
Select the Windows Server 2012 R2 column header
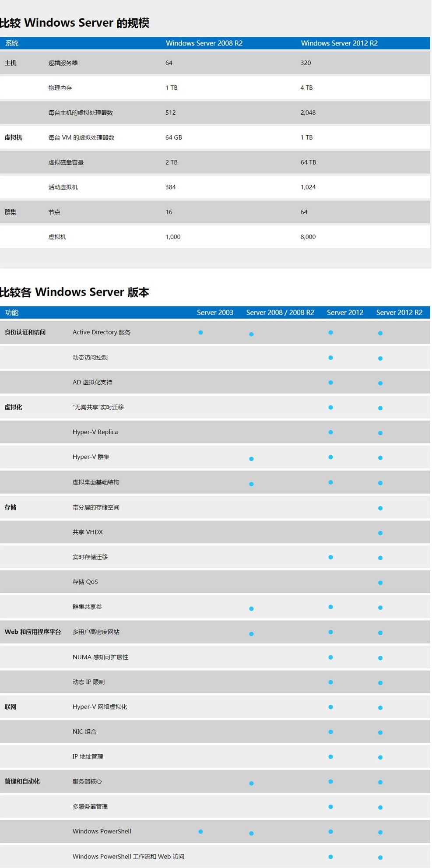339,43
